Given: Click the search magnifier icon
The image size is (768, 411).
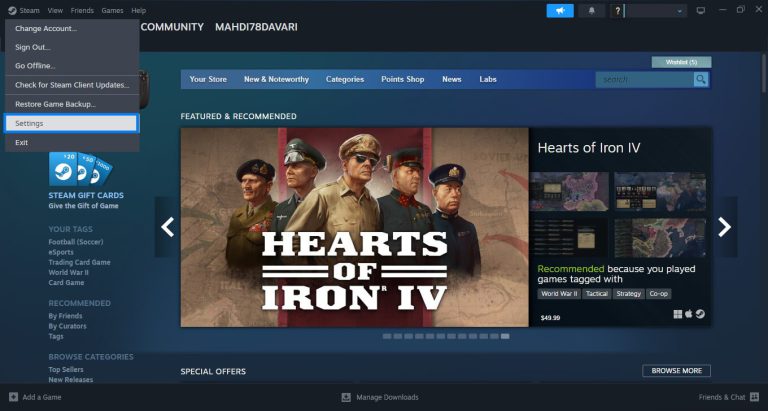Looking at the screenshot, I should 701,79.
